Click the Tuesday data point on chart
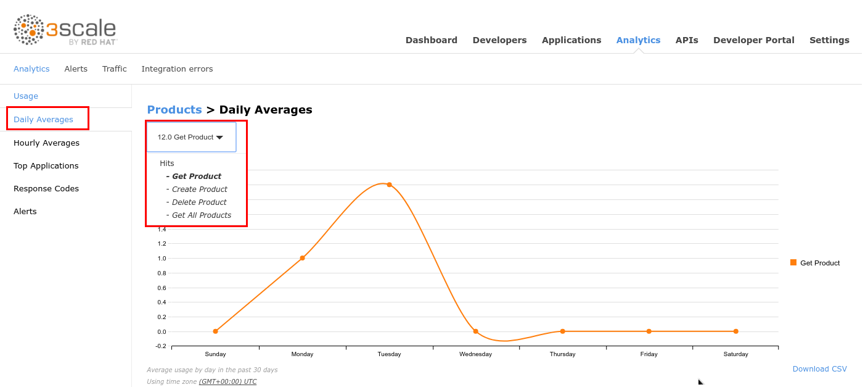The width and height of the screenshot is (868, 387). point(389,185)
